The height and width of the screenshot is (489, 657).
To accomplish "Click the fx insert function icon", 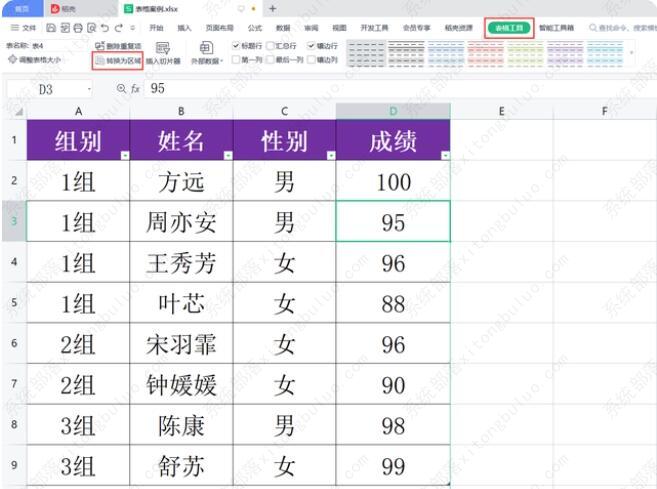I will point(135,89).
